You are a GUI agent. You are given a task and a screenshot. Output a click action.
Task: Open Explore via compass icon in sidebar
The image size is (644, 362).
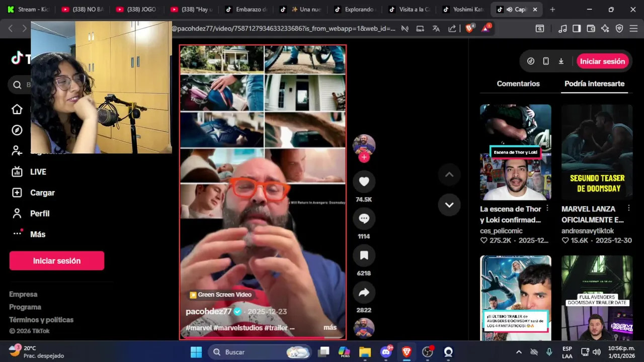17,130
